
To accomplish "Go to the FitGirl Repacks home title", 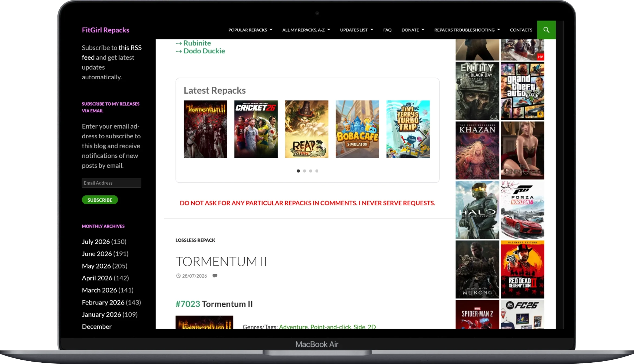I will click(x=105, y=30).
